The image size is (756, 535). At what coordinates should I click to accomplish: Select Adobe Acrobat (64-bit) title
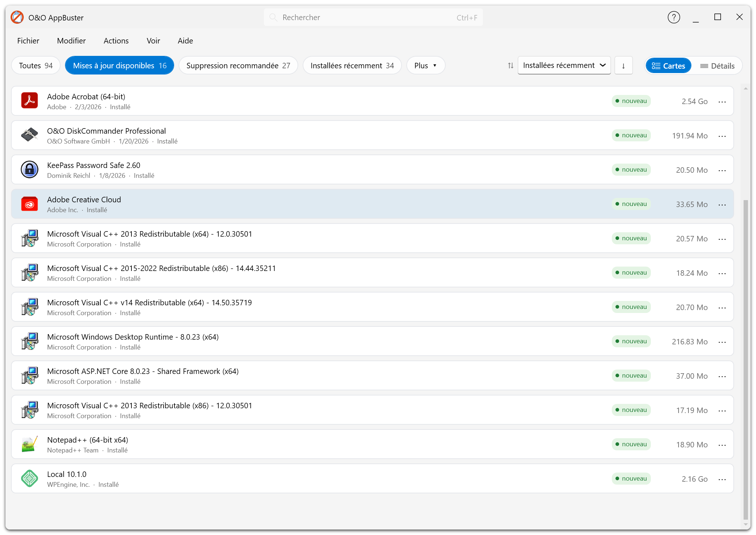click(x=86, y=96)
